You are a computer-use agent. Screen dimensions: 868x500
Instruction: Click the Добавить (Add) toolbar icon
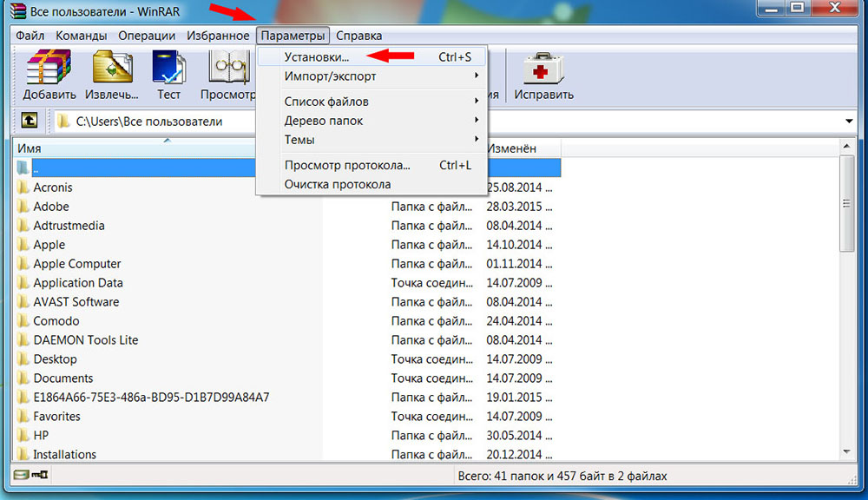[x=49, y=68]
